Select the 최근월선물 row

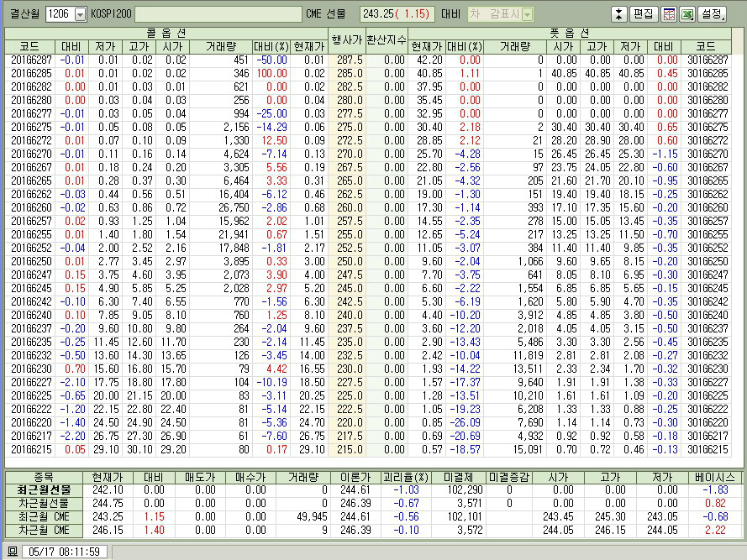click(x=45, y=489)
